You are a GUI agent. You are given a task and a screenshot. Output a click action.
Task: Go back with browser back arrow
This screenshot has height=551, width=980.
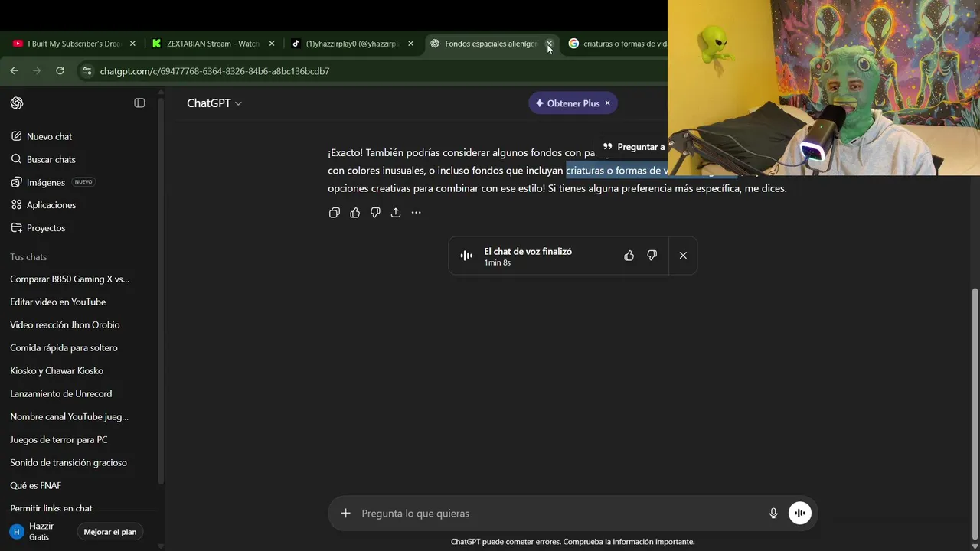[x=14, y=70]
